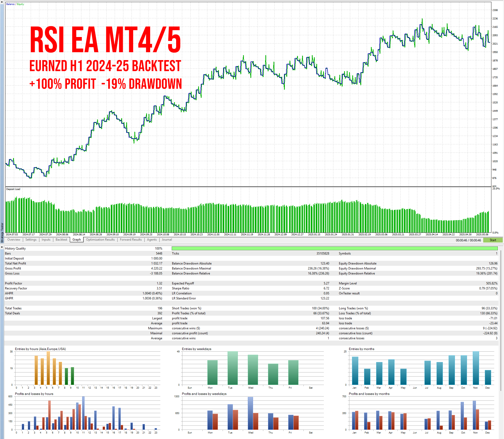Click the Expected Payoff value 5.27
The width and height of the screenshot is (504, 439).
click(x=326, y=283)
